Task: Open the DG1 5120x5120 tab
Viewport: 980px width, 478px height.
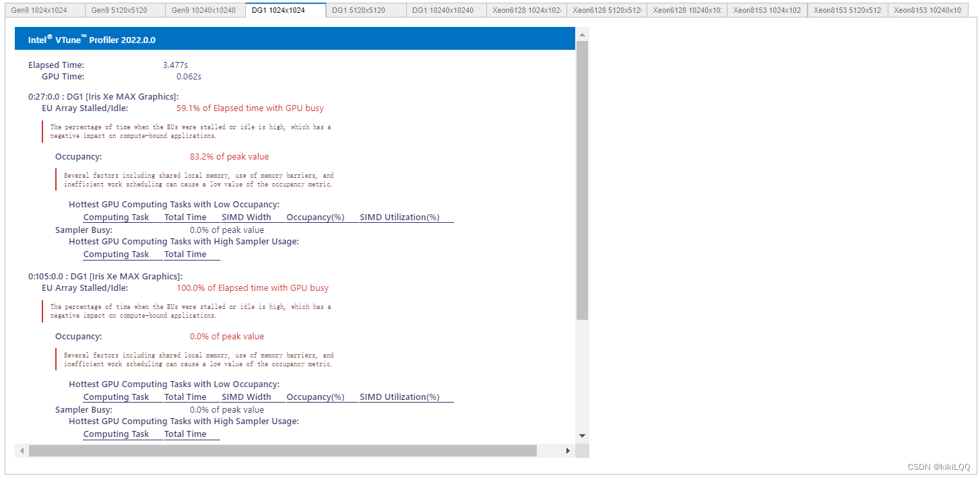Action: (x=366, y=10)
